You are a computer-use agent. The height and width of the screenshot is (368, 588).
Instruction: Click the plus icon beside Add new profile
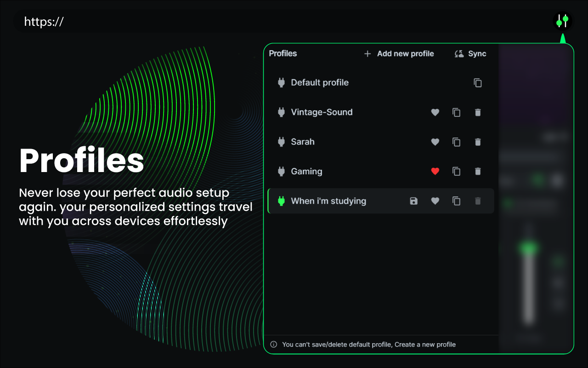367,54
